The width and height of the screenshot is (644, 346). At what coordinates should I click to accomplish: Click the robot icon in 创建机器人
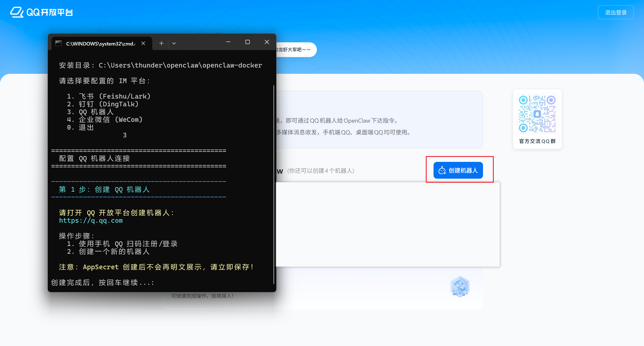pos(442,170)
